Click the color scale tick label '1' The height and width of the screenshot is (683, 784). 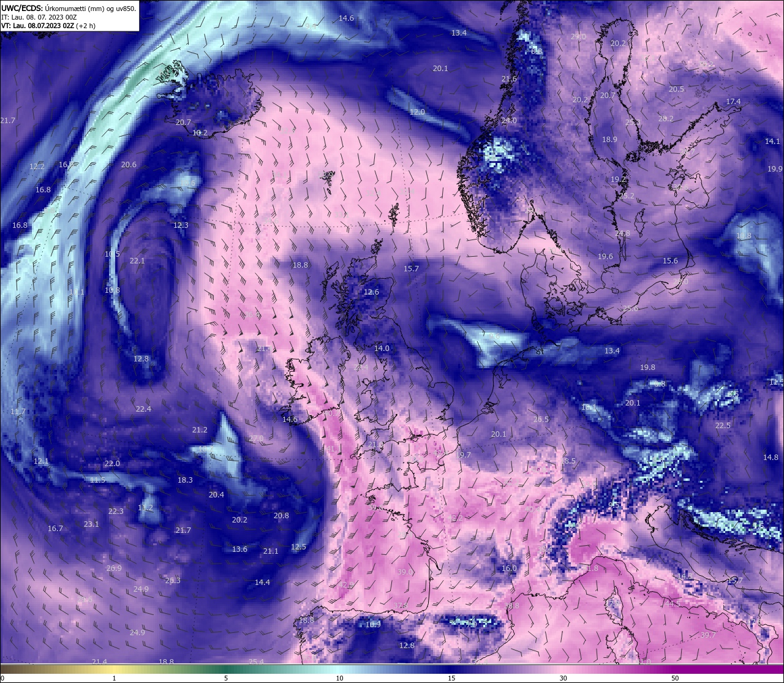[115, 678]
